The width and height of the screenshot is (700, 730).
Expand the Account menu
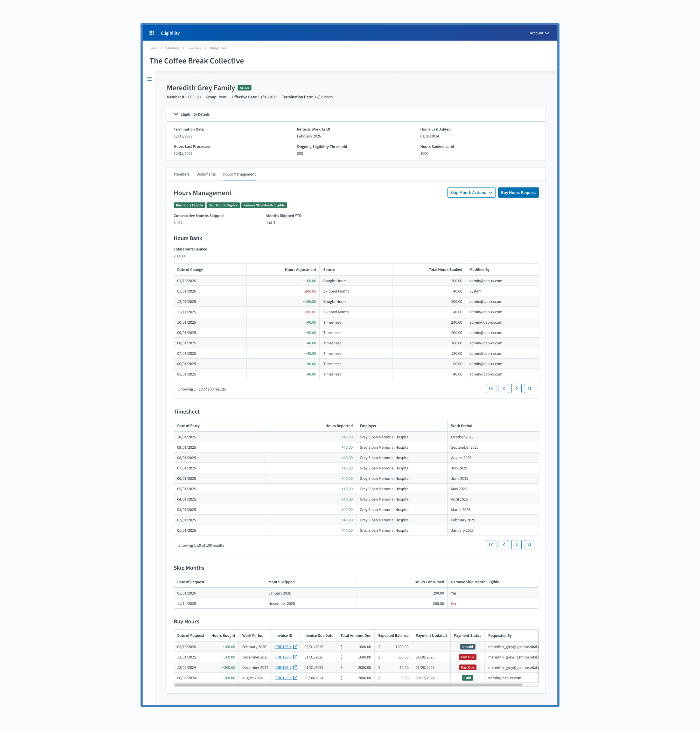tap(539, 33)
